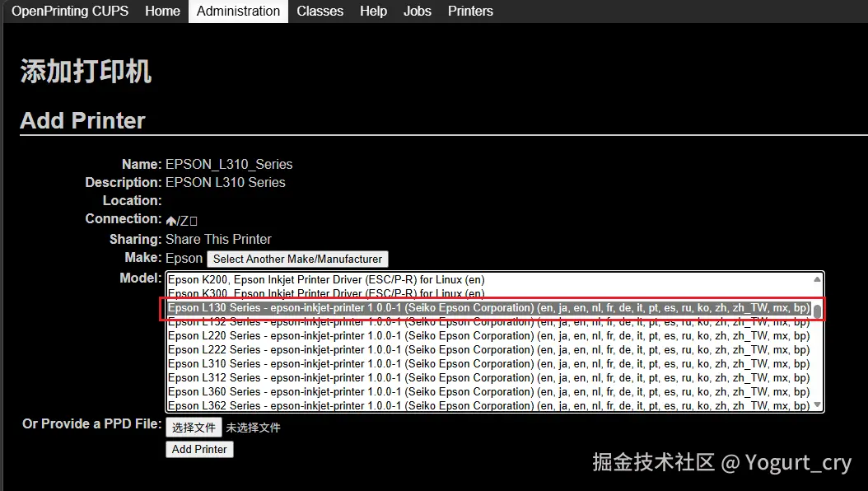Pick the Epson L312 Series model

489,377
